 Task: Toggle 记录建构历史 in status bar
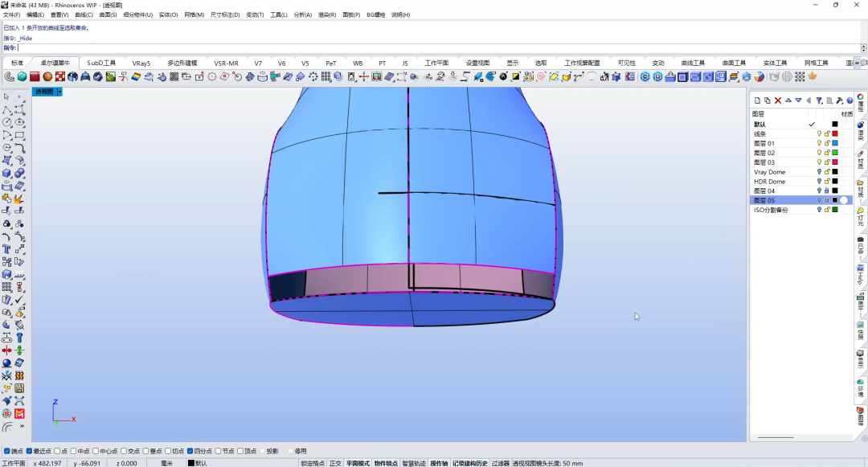coord(470,463)
